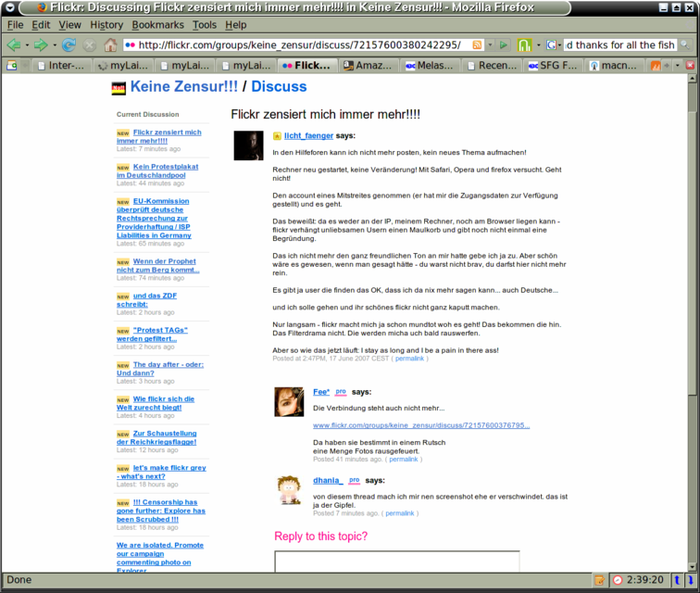
Task: Open the list all tabs dropdown
Action: click(x=677, y=66)
